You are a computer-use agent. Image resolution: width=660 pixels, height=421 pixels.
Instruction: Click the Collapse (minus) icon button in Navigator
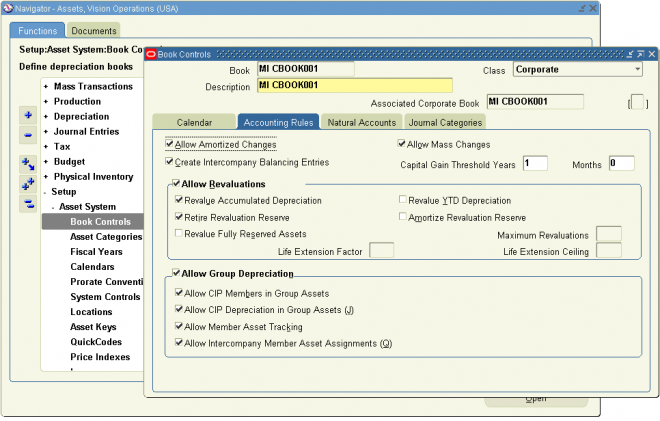[28, 135]
